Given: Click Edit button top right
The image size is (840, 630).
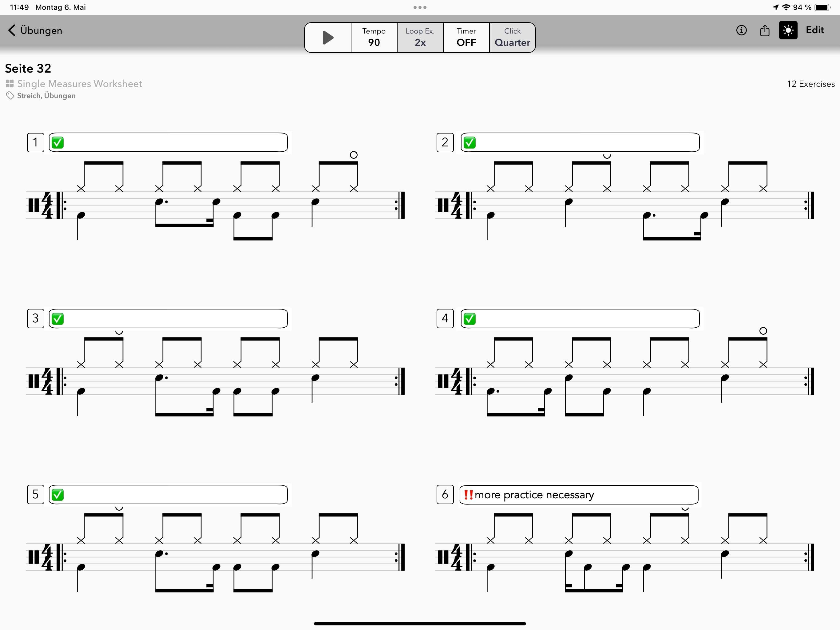Looking at the screenshot, I should [x=814, y=30].
